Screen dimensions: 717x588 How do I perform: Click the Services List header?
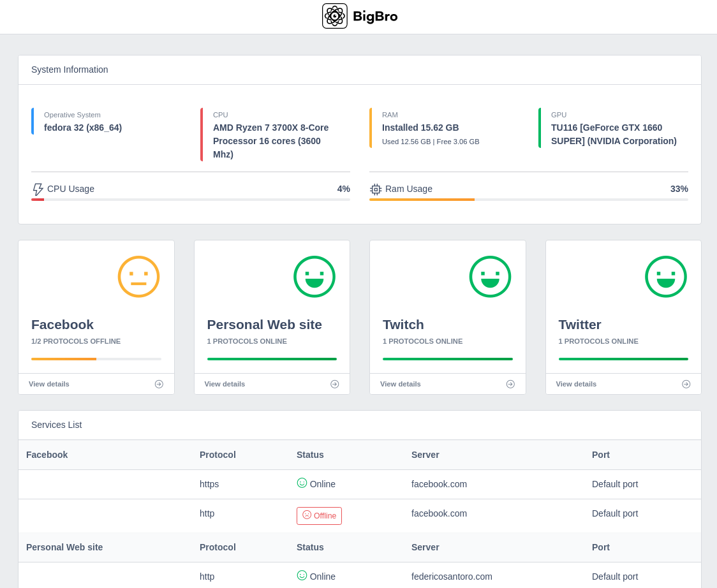pos(56,425)
